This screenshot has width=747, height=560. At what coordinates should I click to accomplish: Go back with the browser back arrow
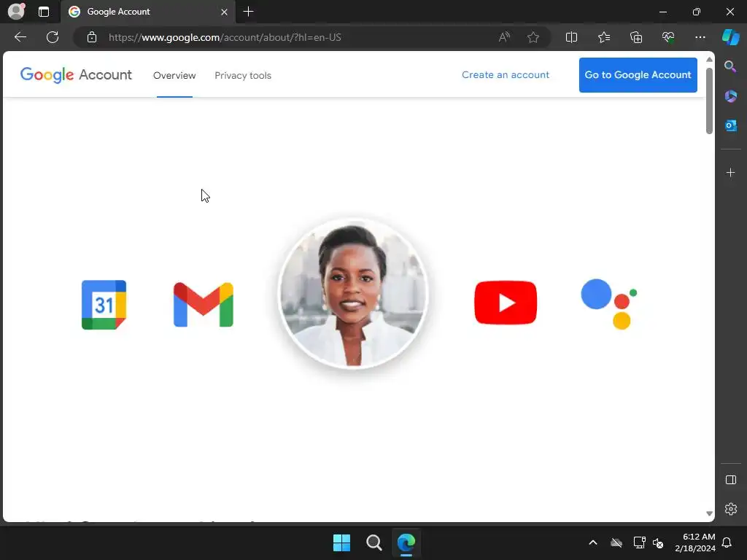click(x=20, y=37)
